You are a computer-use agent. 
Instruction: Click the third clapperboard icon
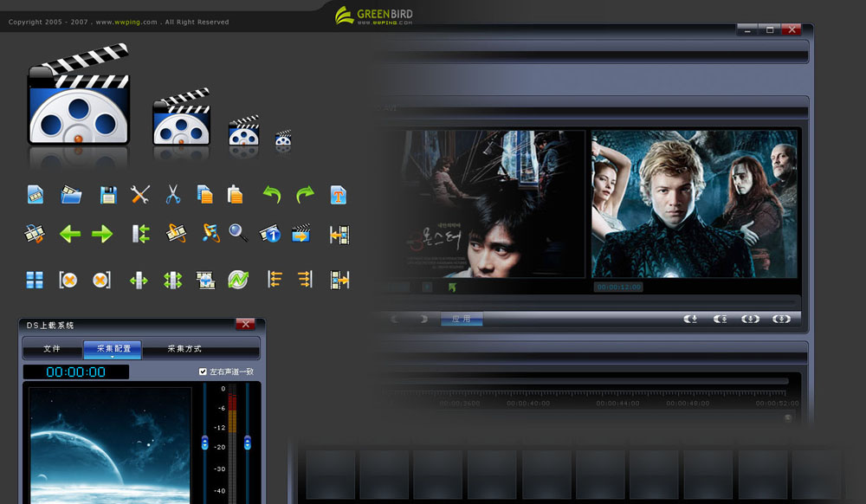tap(243, 130)
